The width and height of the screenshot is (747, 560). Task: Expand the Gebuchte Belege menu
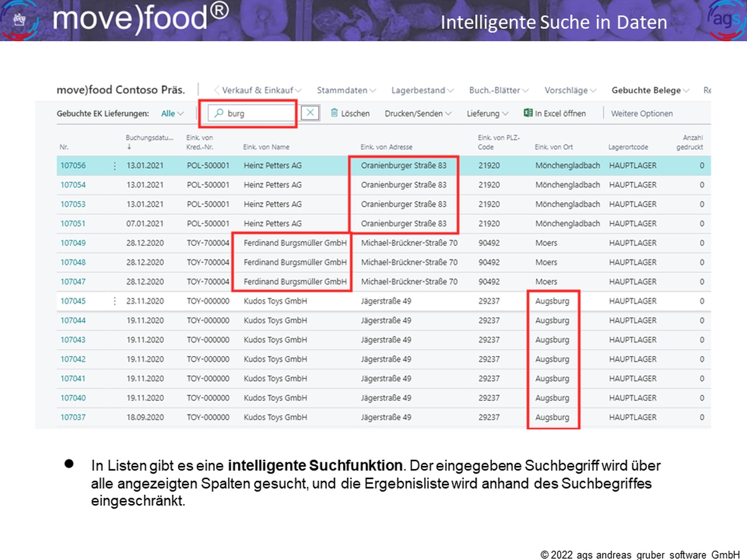pos(651,90)
